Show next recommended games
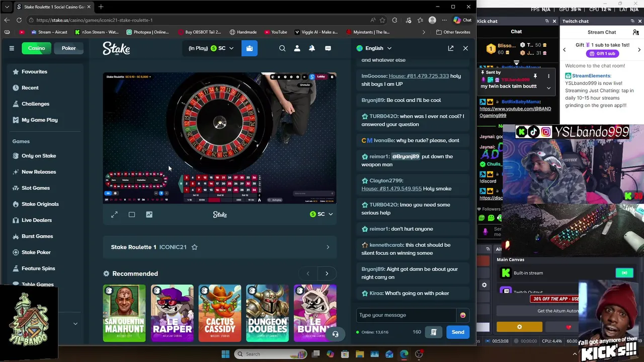The image size is (644, 362). [x=327, y=274]
